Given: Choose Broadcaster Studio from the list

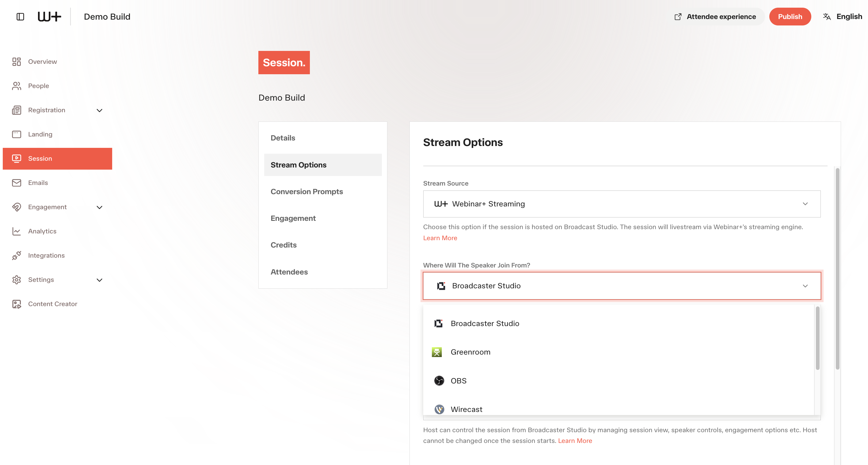Looking at the screenshot, I should click(x=618, y=323).
